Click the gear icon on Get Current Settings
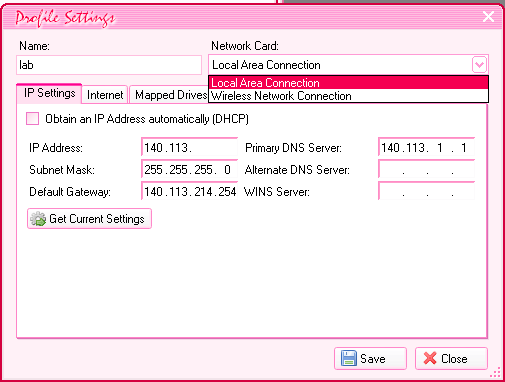Viewport: 505px width, 382px height. pos(38,219)
